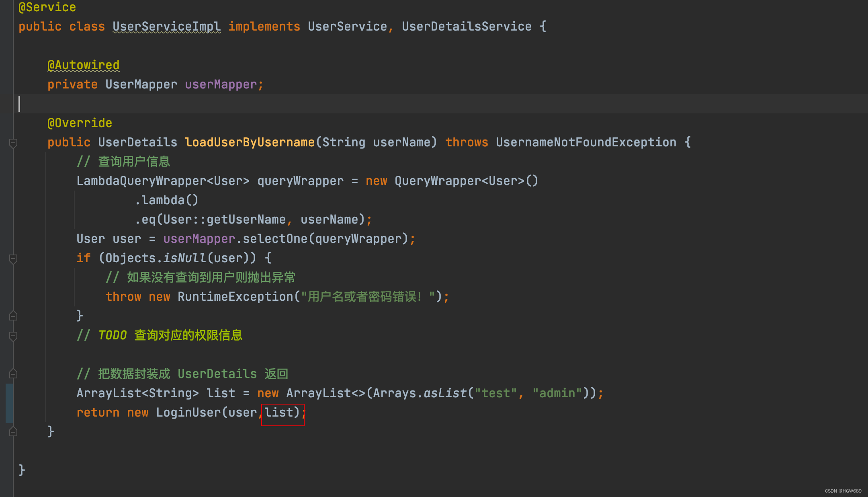Click the TODO comment line

click(160, 335)
